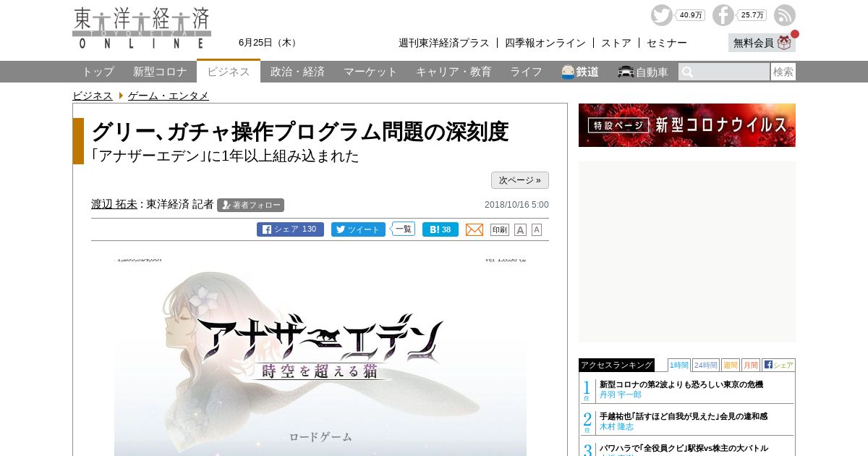
Task: Open the 四季報オンライン link
Action: coord(545,43)
